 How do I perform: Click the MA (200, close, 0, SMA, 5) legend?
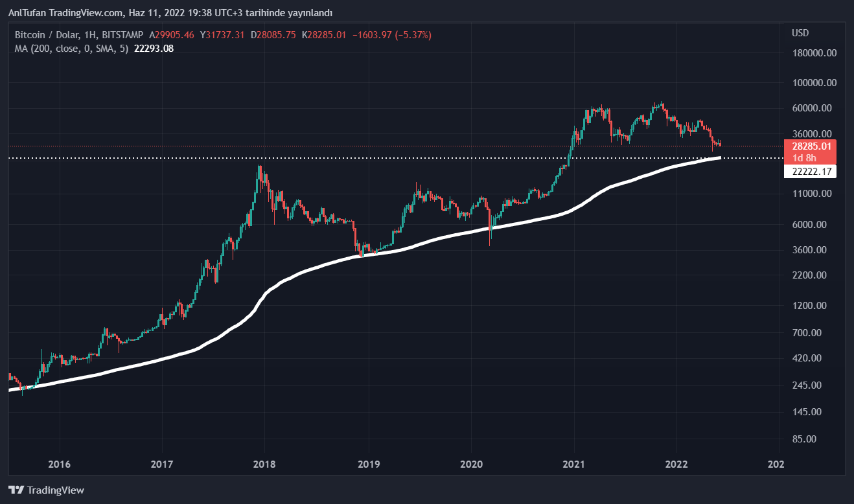click(x=71, y=48)
